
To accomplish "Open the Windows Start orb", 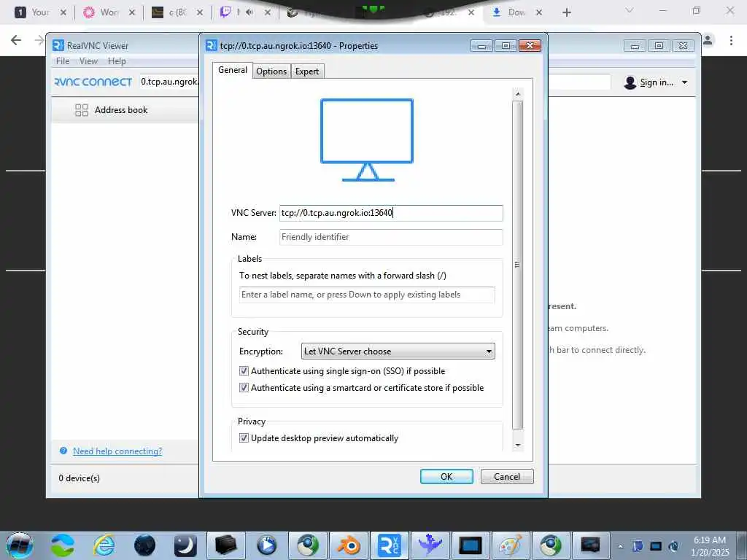I will tap(20, 545).
